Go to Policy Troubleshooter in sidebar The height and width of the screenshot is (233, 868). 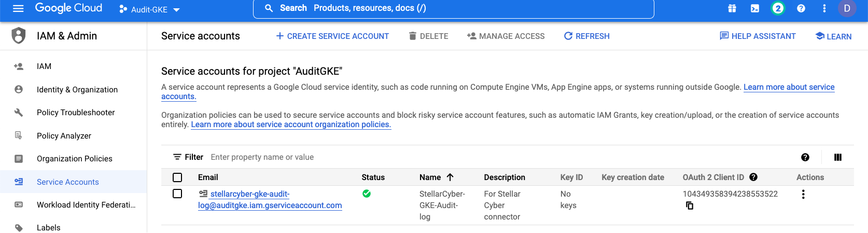click(76, 113)
